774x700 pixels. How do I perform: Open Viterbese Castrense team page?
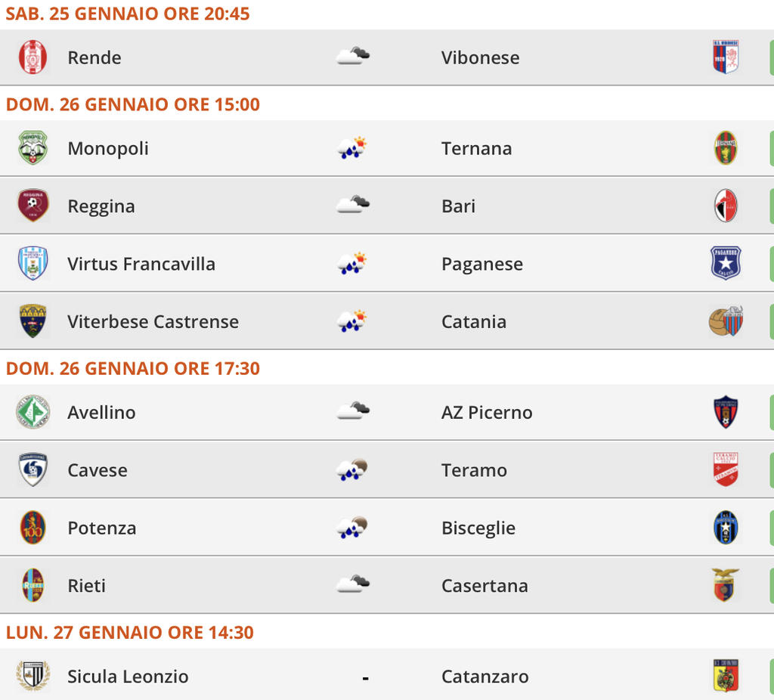(x=153, y=321)
